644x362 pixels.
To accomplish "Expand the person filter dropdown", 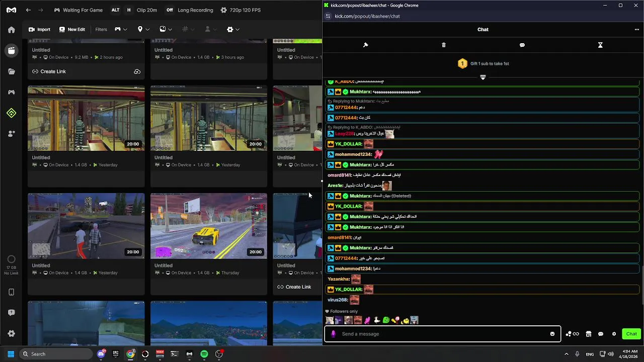I will (211, 29).
